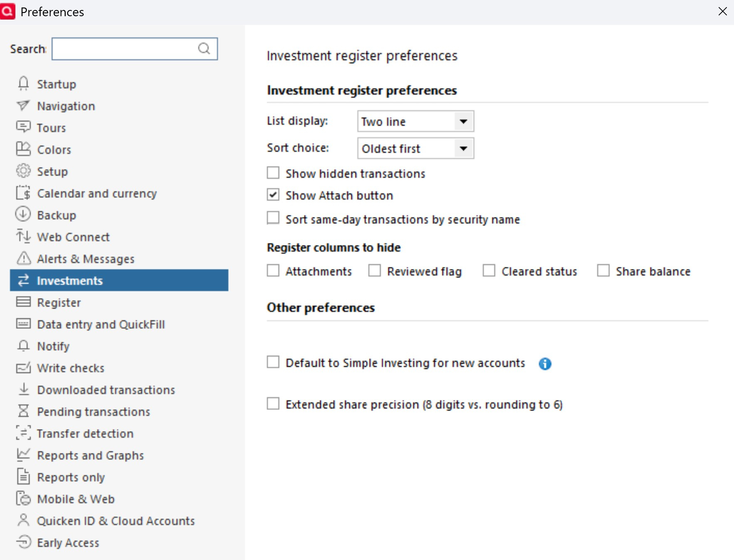Click the Pending transactions hourglass icon
Screen dimensions: 734x560
point(24,411)
